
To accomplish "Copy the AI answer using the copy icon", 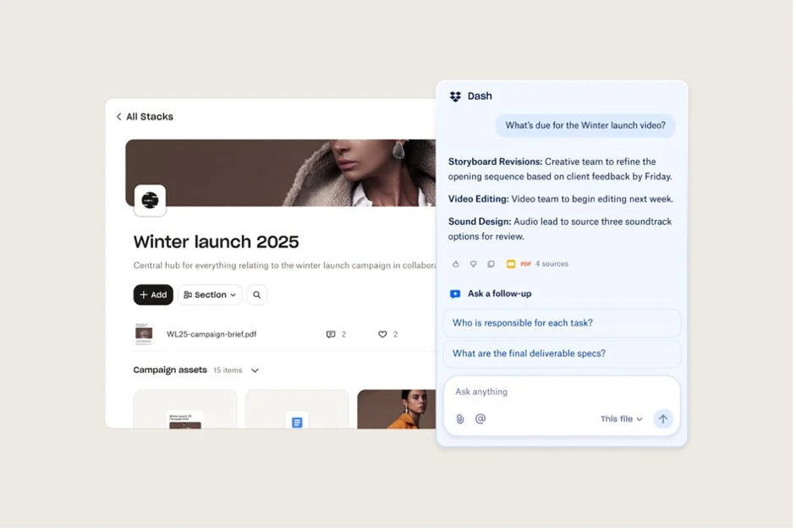I will pyautogui.click(x=491, y=264).
